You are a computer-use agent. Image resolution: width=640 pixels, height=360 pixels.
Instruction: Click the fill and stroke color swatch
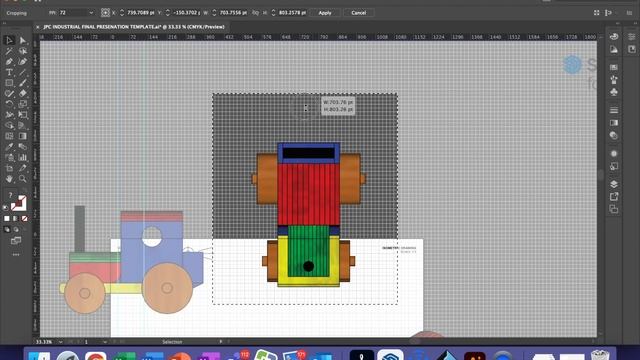coord(18,203)
